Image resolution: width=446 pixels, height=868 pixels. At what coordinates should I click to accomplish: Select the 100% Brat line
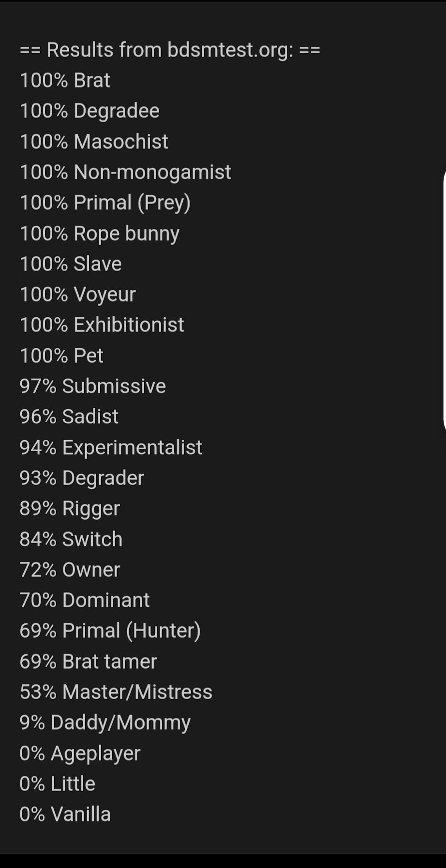65,80
